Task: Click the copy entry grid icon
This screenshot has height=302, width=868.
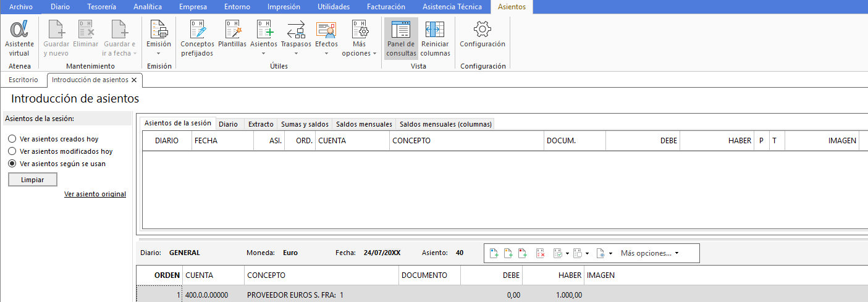Action: click(578, 253)
